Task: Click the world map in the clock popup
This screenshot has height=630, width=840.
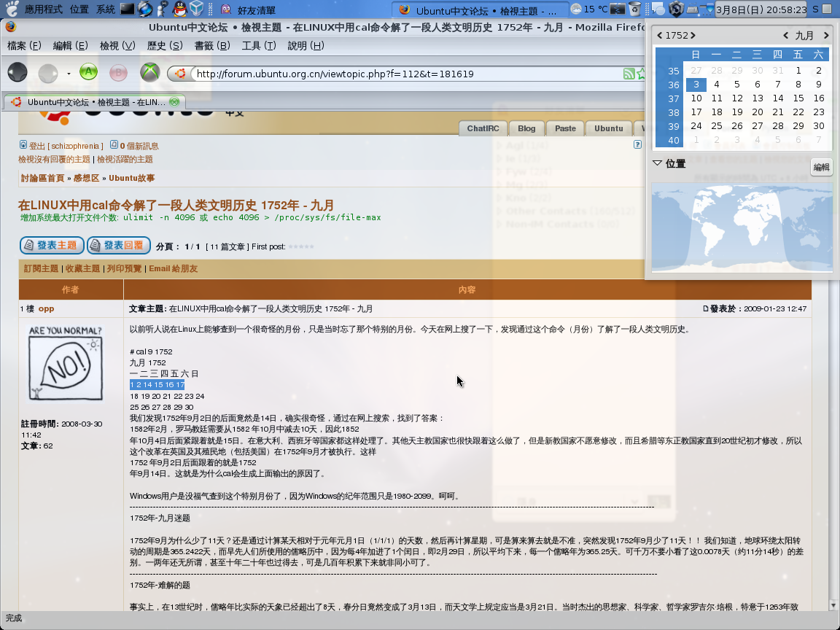Action: (x=742, y=227)
